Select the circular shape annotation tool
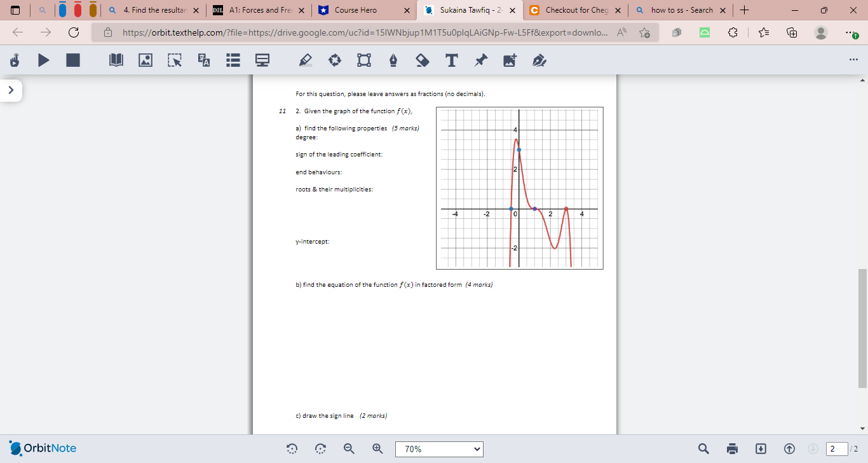Screen dimensions: 868x463 pyautogui.click(x=335, y=60)
